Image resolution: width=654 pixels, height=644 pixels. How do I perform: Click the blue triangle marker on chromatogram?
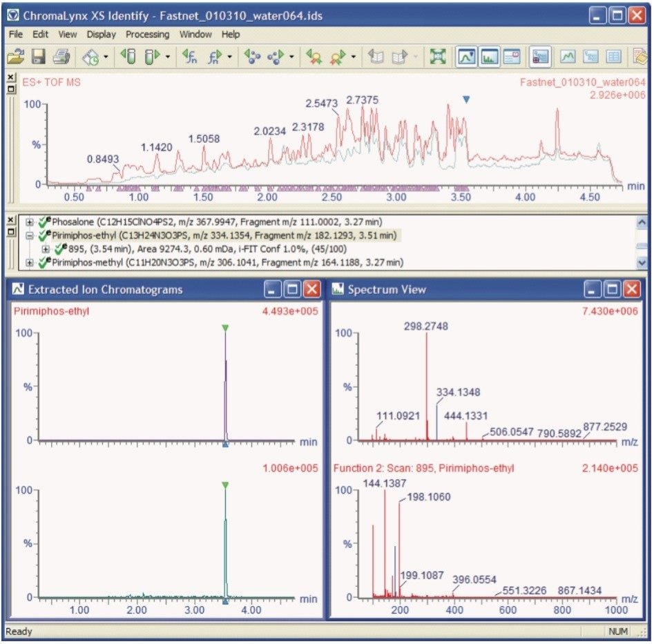(x=466, y=99)
